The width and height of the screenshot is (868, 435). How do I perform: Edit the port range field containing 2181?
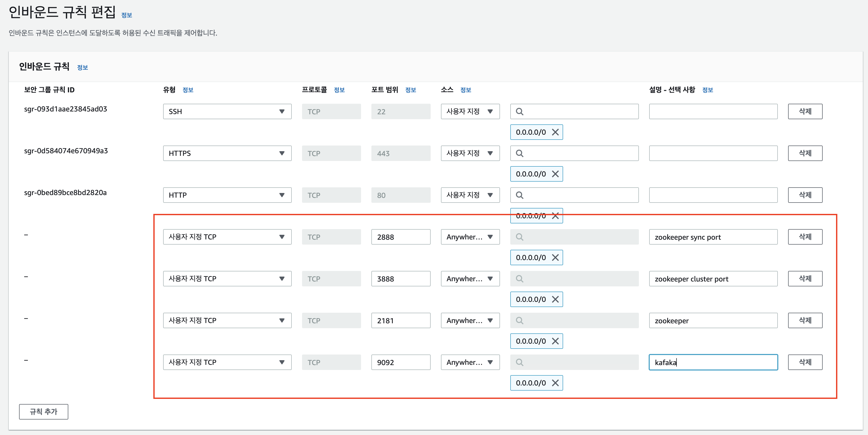[x=401, y=321]
